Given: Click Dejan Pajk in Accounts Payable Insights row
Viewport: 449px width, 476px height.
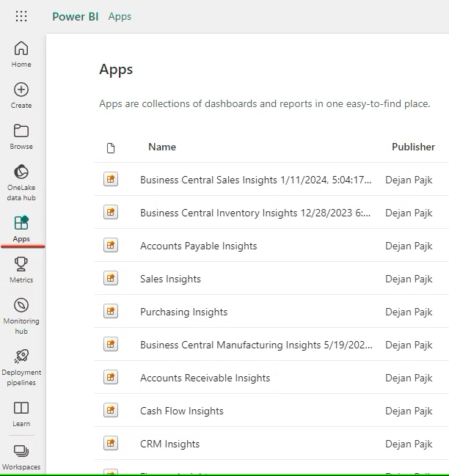Looking at the screenshot, I should tap(409, 246).
